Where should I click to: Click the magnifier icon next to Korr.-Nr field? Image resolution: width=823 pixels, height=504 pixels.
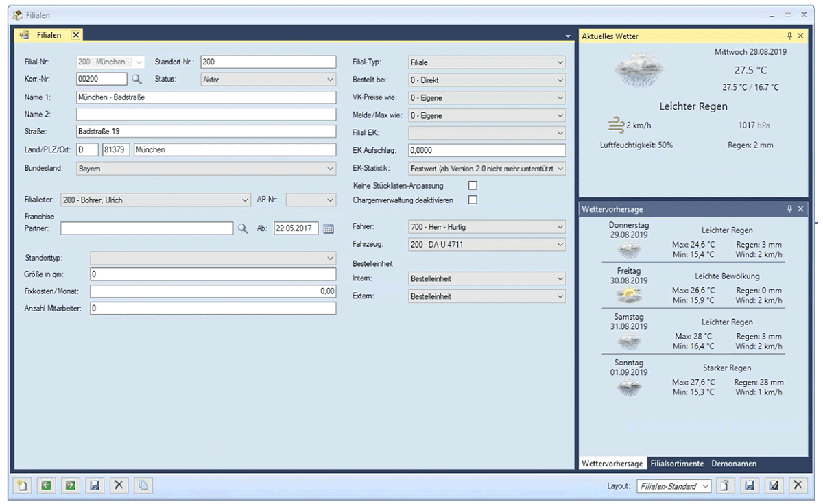tap(136, 80)
